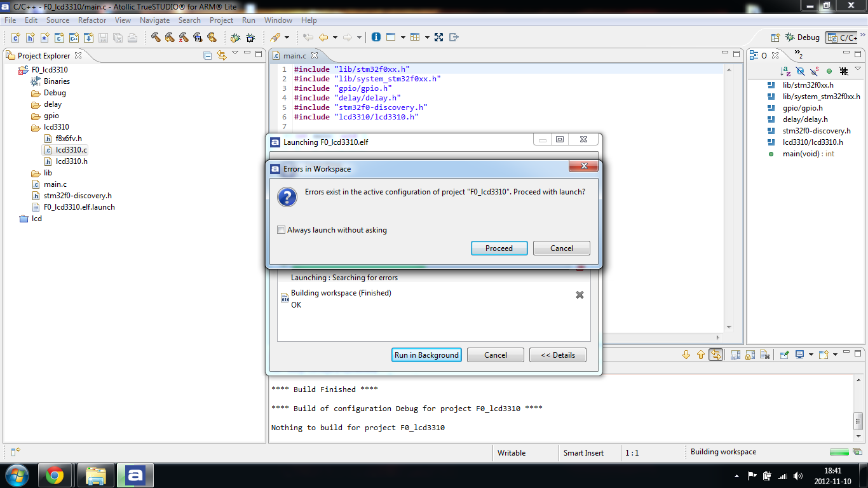Click the new header file toolbar icon

pos(30,37)
